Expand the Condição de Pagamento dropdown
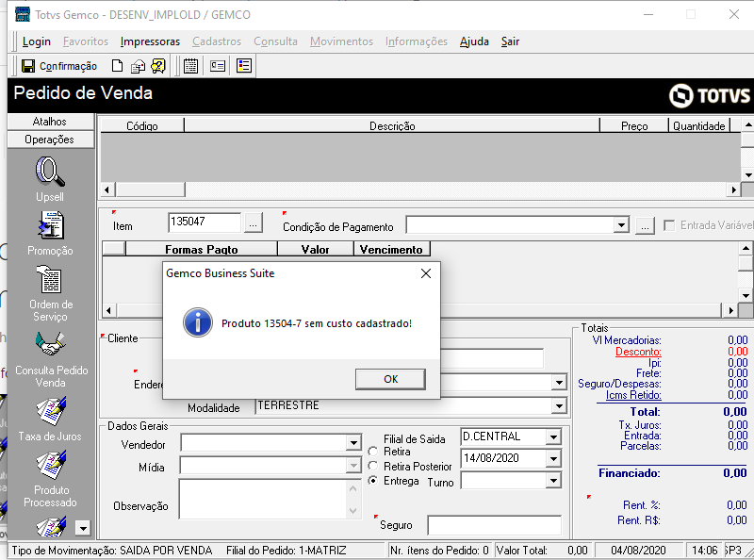 (x=621, y=224)
